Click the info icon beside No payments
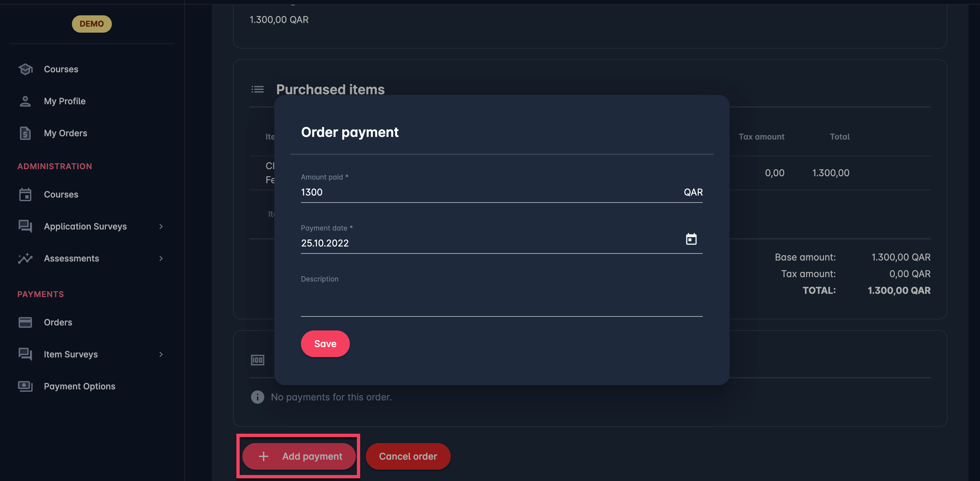 coord(258,397)
